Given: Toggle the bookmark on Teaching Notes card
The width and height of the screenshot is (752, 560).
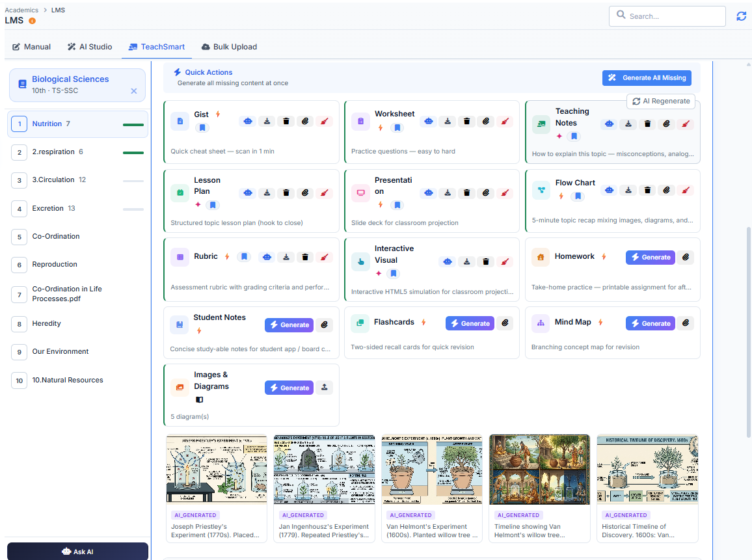Looking at the screenshot, I should (574, 136).
